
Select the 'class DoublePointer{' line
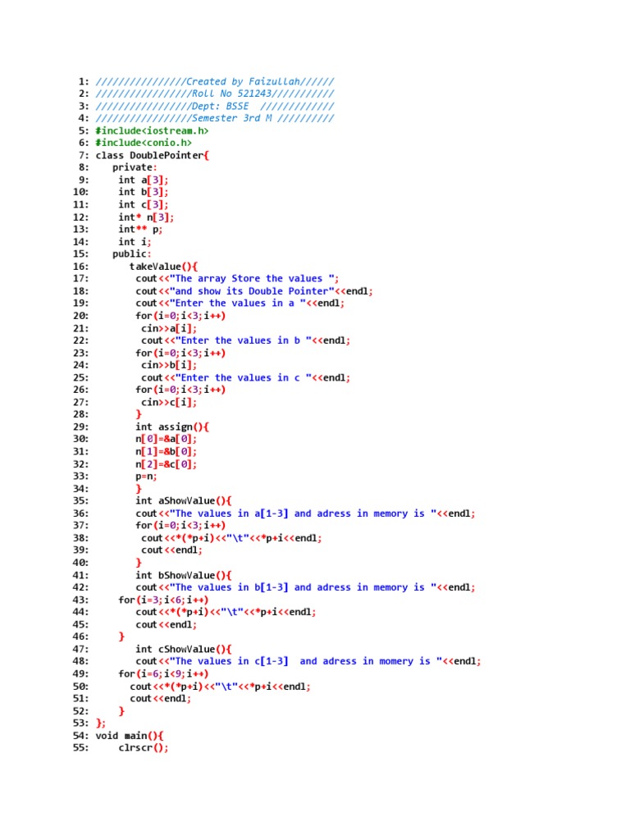[x=153, y=155]
